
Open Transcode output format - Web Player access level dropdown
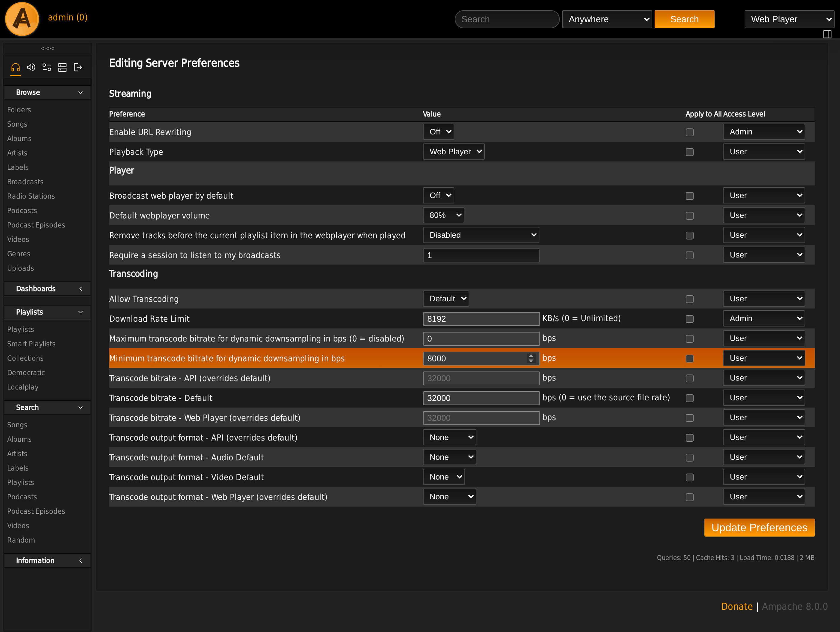coord(764,497)
